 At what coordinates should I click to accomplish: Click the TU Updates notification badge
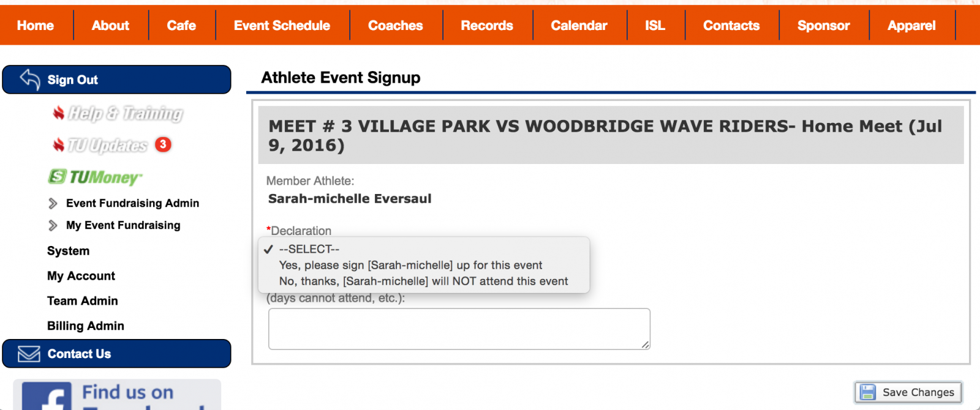163,144
